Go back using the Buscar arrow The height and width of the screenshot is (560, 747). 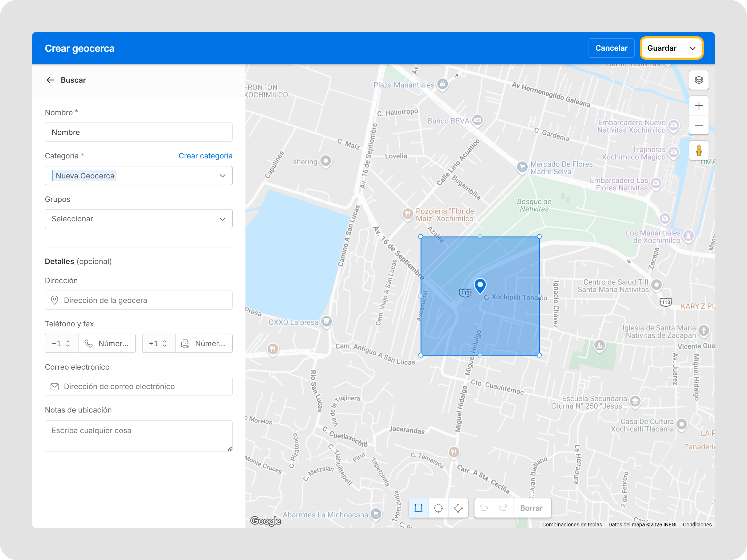(x=50, y=80)
